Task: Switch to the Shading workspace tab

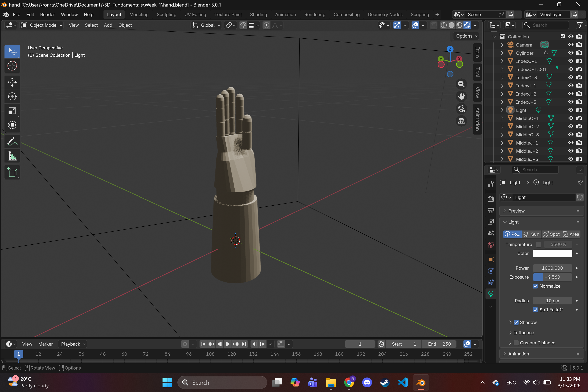Action: [258, 14]
